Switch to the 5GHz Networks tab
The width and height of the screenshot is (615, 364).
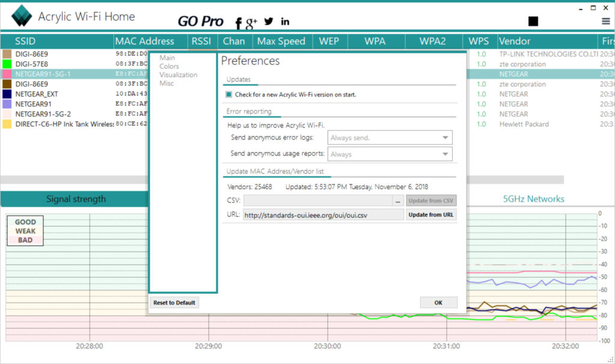tap(533, 199)
